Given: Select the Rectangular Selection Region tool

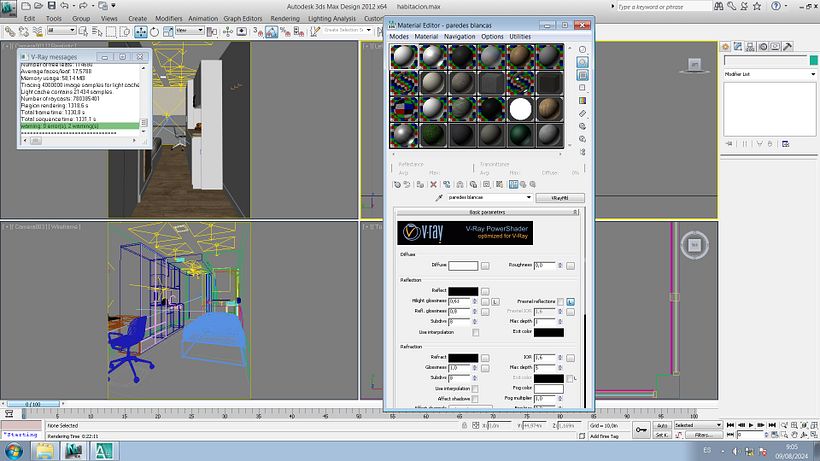Looking at the screenshot, I should pyautogui.click(x=111, y=32).
